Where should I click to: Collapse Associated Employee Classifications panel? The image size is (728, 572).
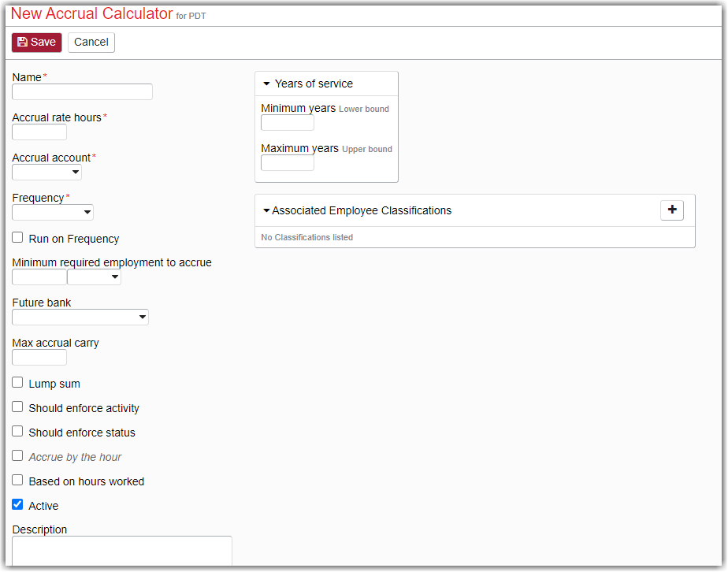[x=266, y=211]
